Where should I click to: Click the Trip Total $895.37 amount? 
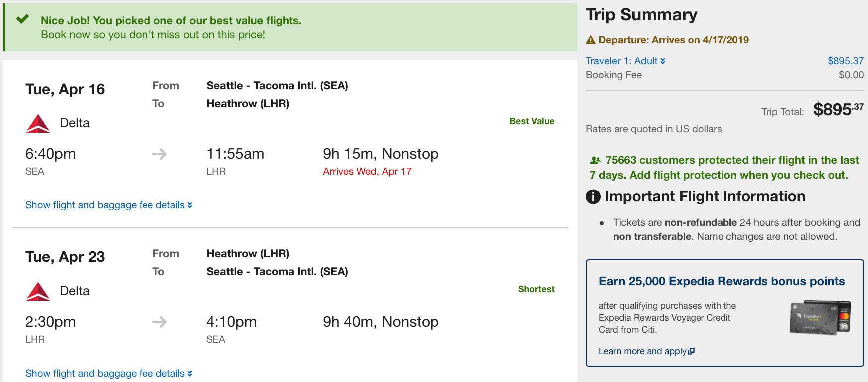pyautogui.click(x=838, y=109)
